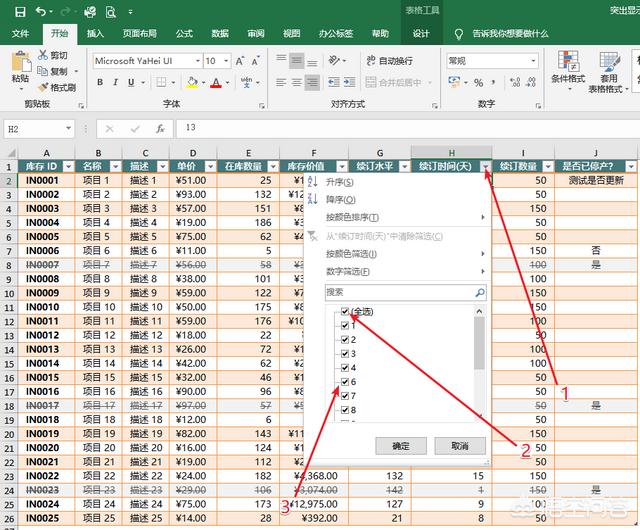Click the Paste icon in clipboard group
Screen dimensions: 640x530
pyautogui.click(x=20, y=64)
